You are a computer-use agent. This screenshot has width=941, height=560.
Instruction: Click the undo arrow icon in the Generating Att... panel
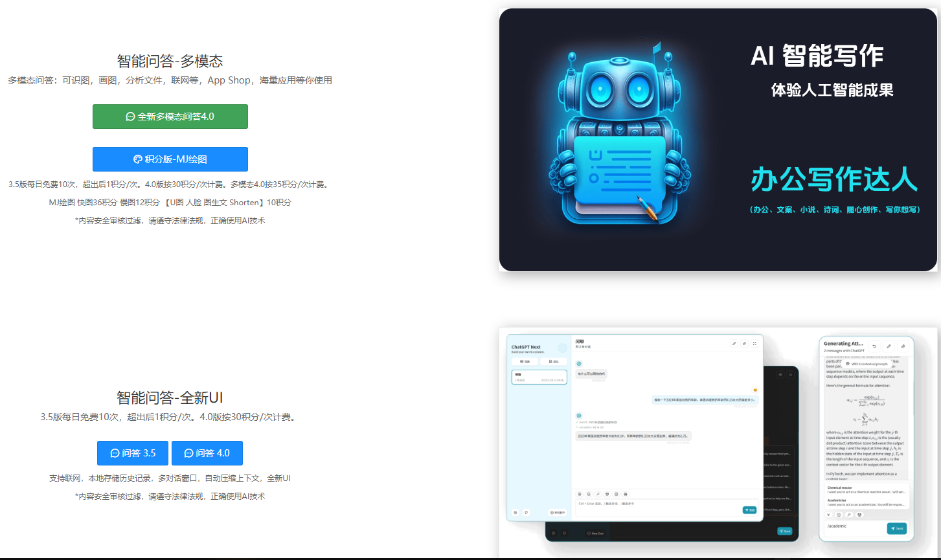click(x=874, y=346)
